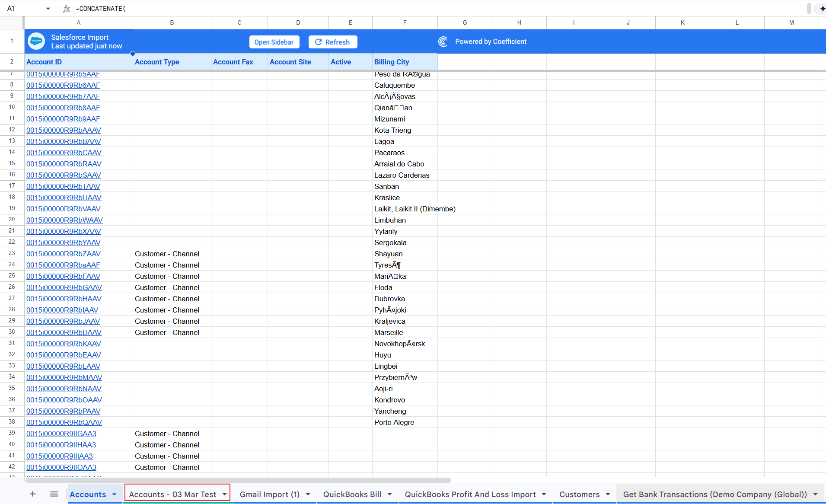Open Gmail Import (1) tab options arrow
The width and height of the screenshot is (826, 504).
(308, 494)
